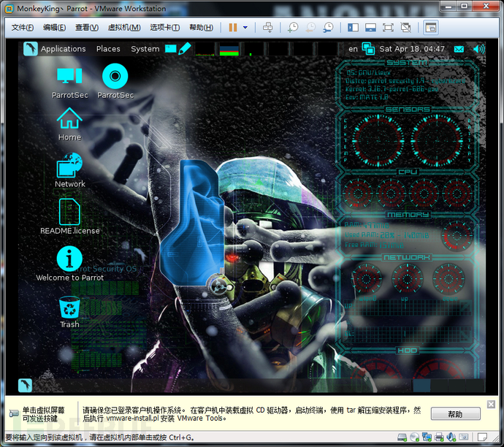The width and height of the screenshot is (504, 447).
Task: Toggle the console view button
Action: [430, 28]
